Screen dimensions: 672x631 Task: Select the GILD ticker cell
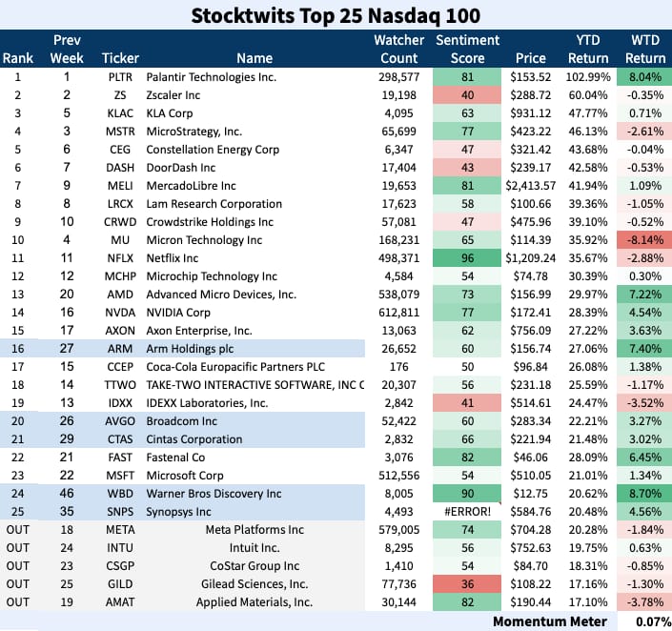click(x=120, y=584)
